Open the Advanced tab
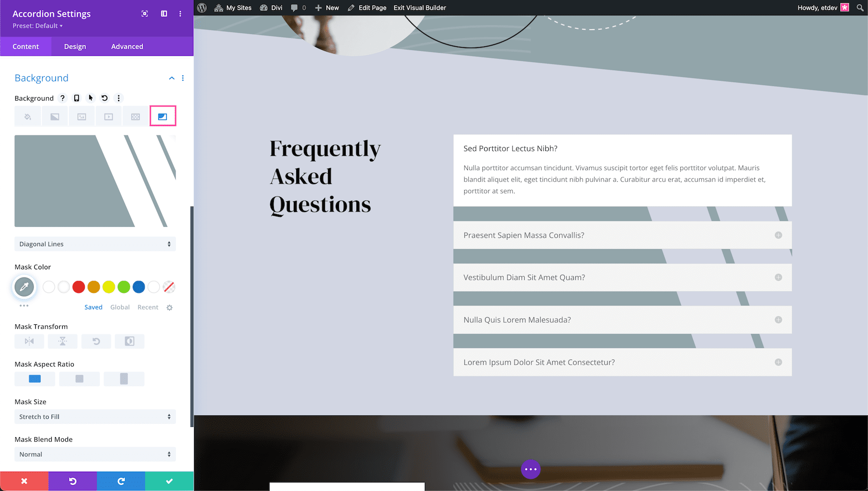The width and height of the screenshot is (868, 491). point(127,46)
